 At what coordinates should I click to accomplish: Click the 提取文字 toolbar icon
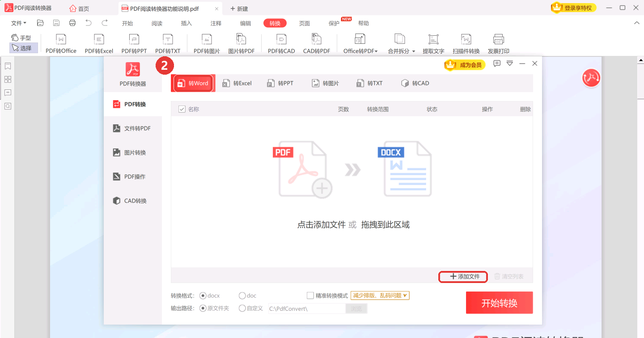(x=433, y=44)
